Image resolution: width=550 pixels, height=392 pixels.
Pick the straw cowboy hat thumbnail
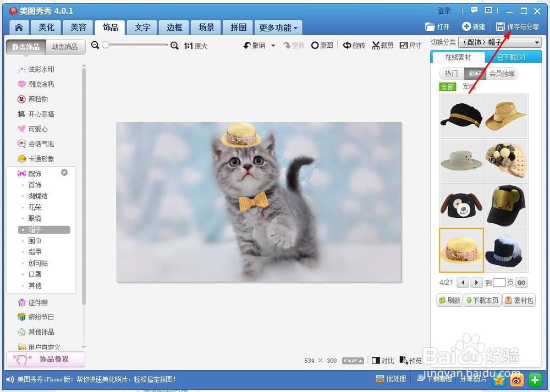(x=506, y=115)
